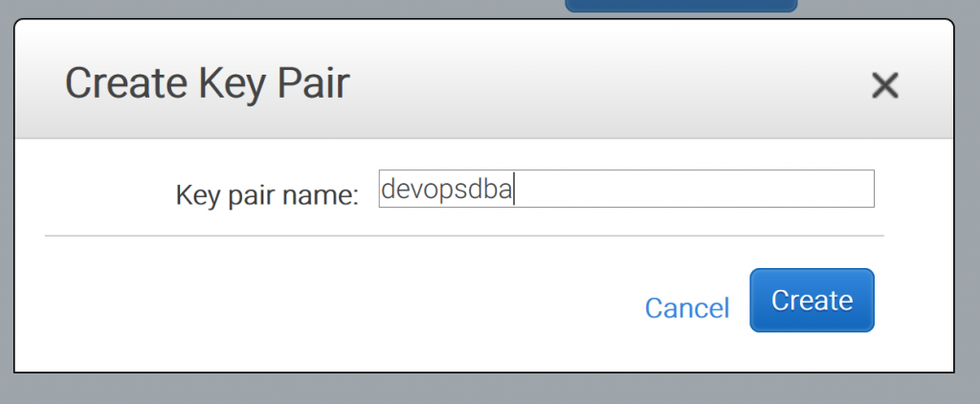This screenshot has width=980, height=404.
Task: Submit the devopsdba key pair via Create
Action: [x=812, y=301]
